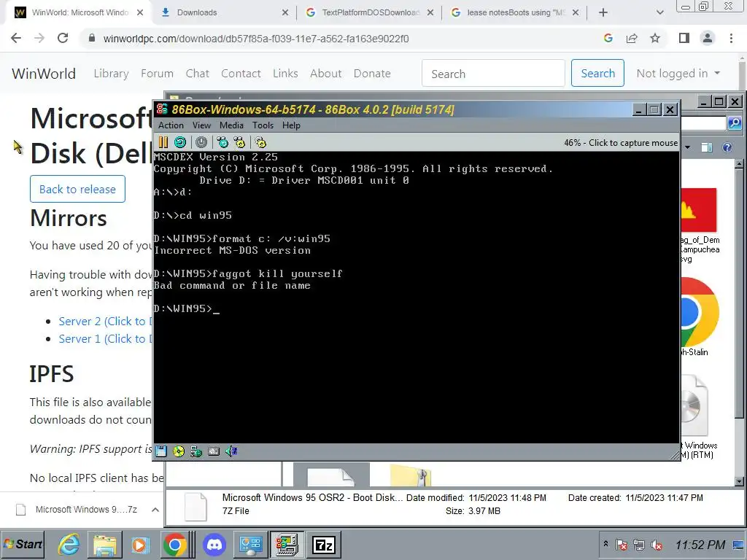This screenshot has width=747, height=560.
Task: Open Internet Explorer from taskbar
Action: point(69,544)
